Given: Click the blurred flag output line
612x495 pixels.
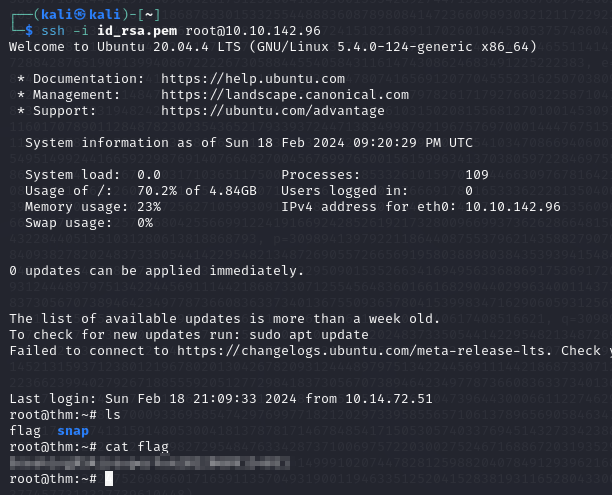Looking at the screenshot, I should point(150,463).
